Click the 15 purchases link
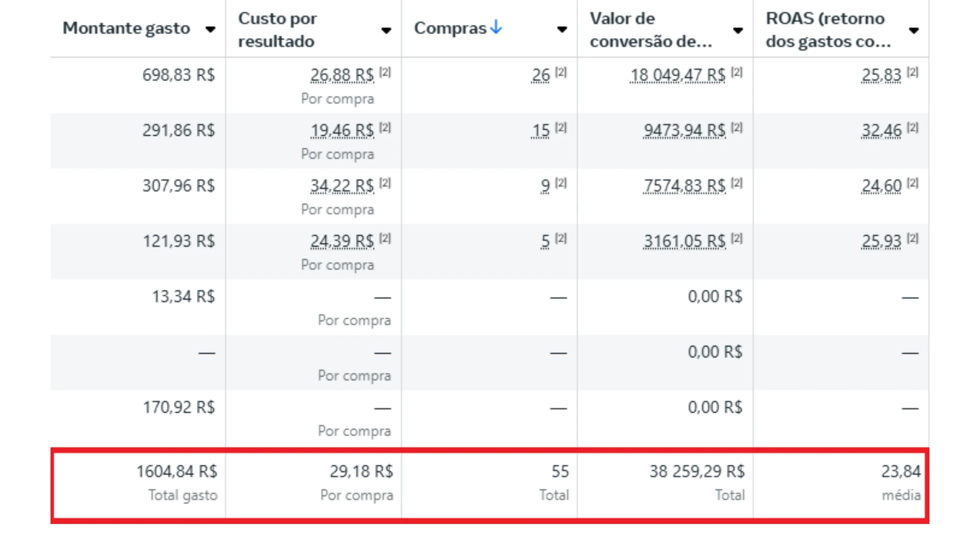The width and height of the screenshot is (980, 551). pos(540,131)
